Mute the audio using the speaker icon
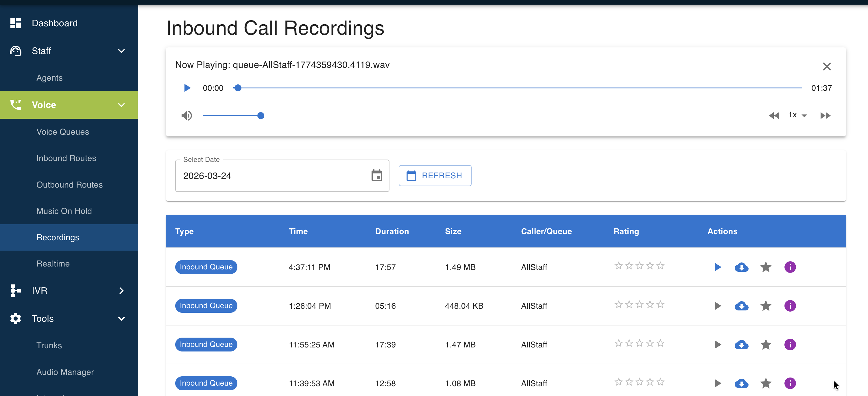This screenshot has height=396, width=868. [x=187, y=116]
